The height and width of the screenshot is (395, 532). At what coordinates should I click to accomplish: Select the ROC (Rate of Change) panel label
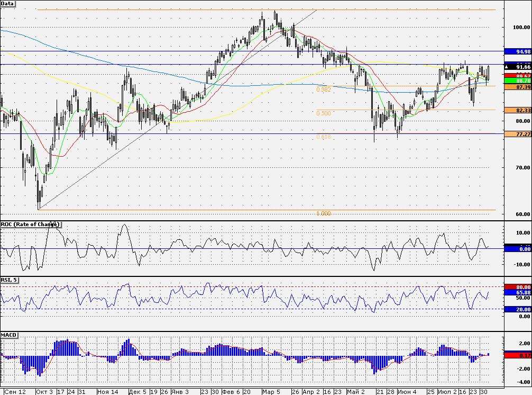(x=30, y=225)
